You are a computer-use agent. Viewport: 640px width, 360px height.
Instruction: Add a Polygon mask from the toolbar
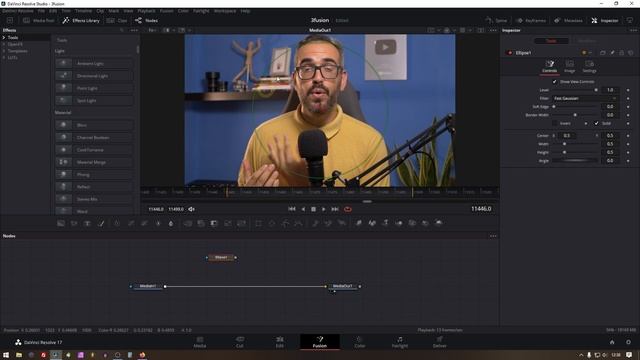[x=285, y=223]
